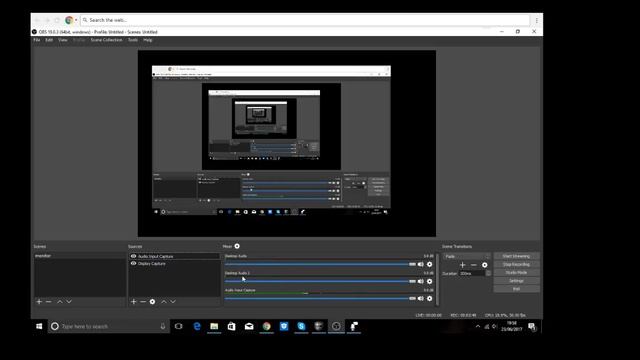The width and height of the screenshot is (640, 360).
Task: Move scene up with arrow icon
Action: coord(60,302)
